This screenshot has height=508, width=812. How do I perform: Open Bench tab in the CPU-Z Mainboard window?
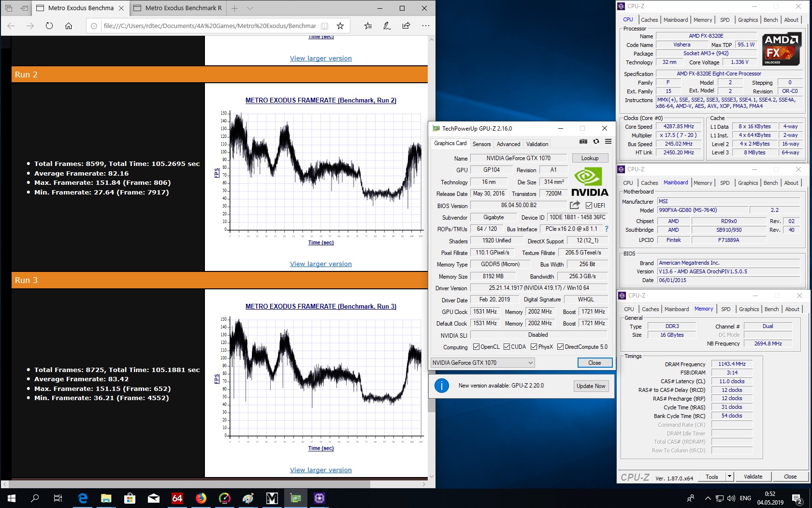click(x=771, y=183)
